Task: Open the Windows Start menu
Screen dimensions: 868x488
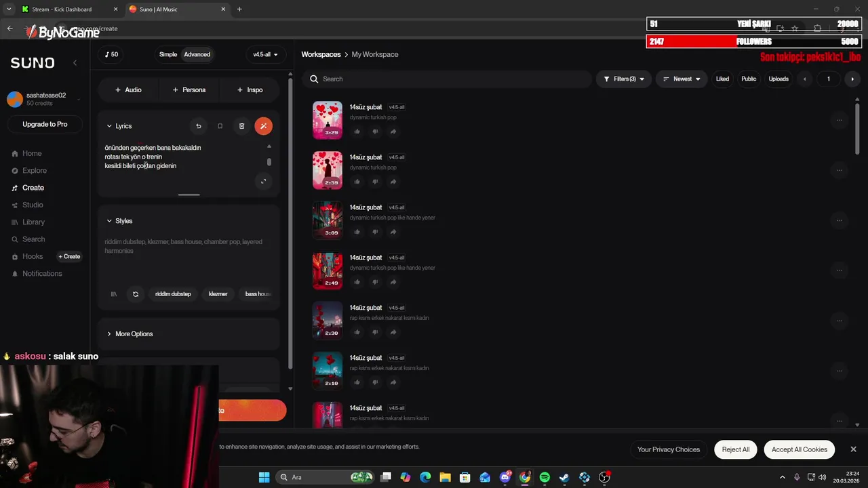Action: [264, 477]
